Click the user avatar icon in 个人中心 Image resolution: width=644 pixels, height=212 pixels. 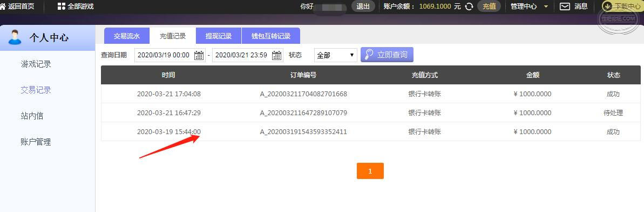15,37
